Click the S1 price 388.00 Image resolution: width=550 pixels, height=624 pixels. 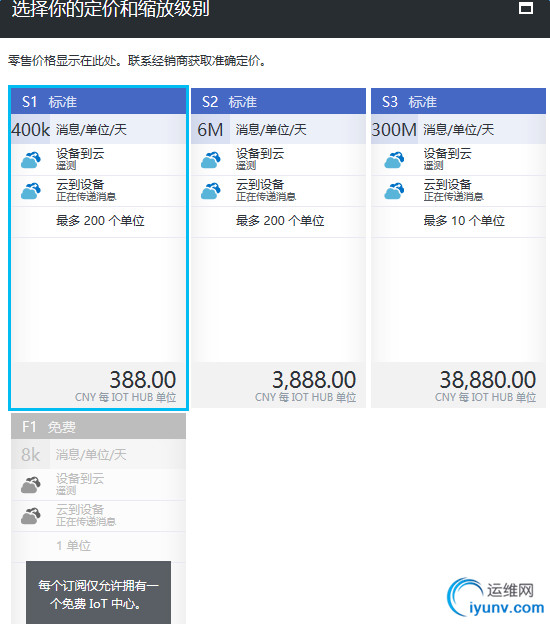pyautogui.click(x=142, y=380)
